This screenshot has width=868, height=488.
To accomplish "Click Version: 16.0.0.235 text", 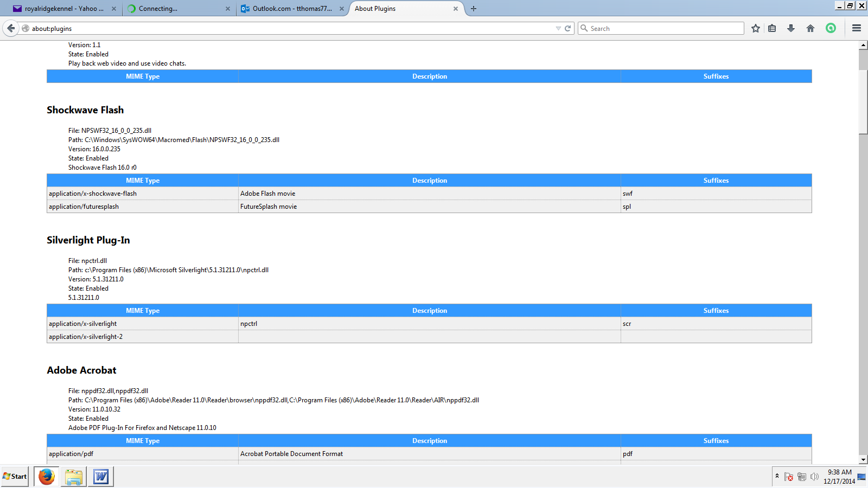I will tap(94, 149).
